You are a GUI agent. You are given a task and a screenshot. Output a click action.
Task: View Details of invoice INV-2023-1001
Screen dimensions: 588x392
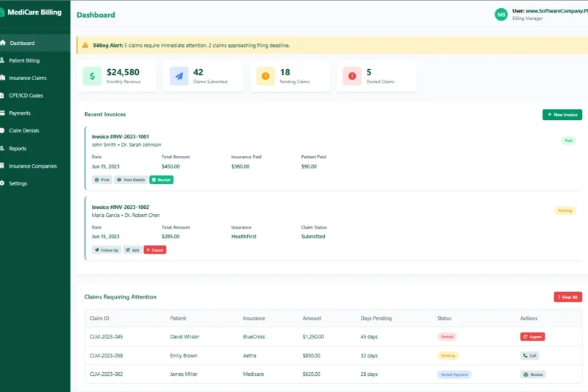pos(131,179)
